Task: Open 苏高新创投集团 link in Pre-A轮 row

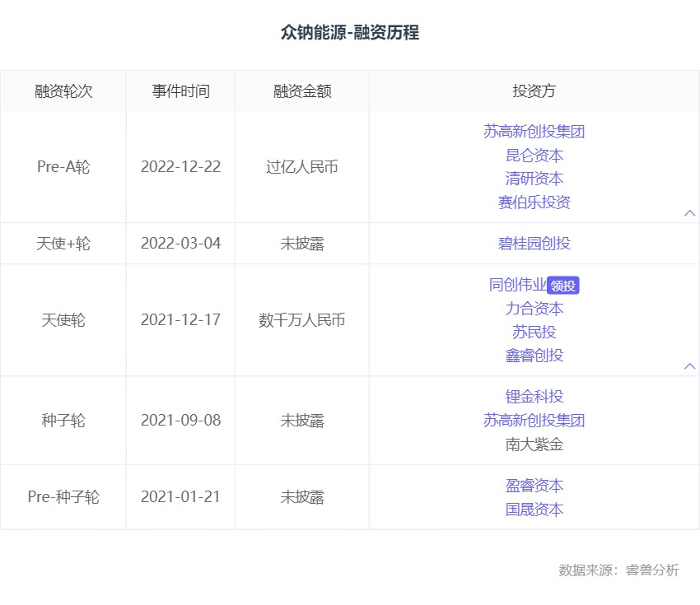Action: 534,132
